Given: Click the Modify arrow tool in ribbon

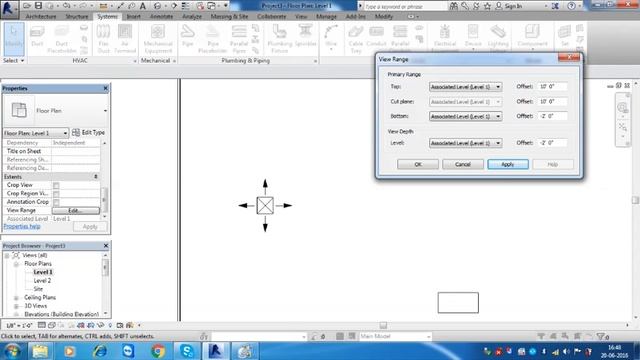Looking at the screenshot, I should (14, 39).
